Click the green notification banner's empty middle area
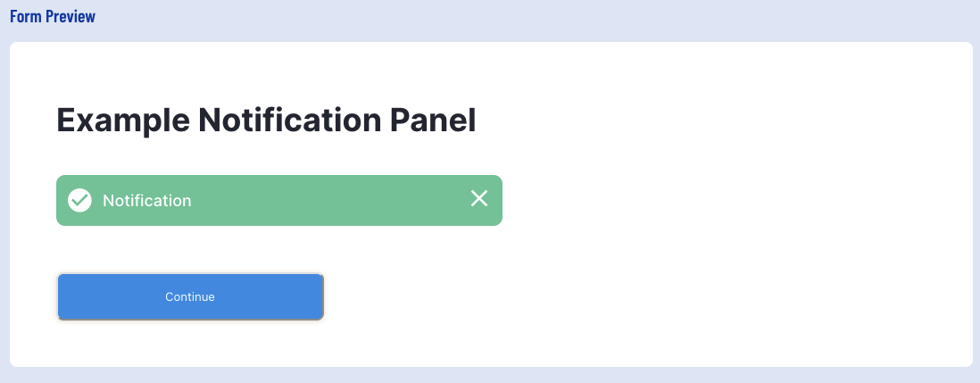This screenshot has width=980, height=383. (x=330, y=200)
